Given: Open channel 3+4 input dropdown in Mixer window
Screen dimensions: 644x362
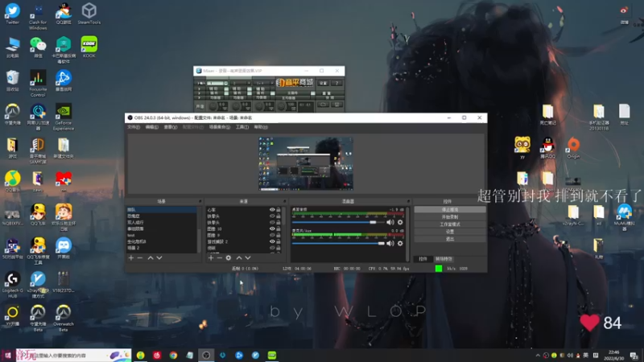Looking at the screenshot, I should tap(271, 83).
